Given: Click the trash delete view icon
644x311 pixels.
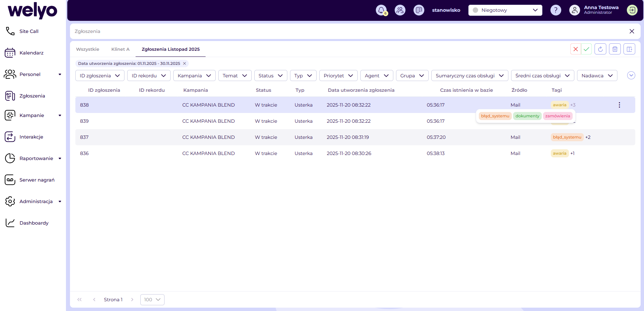Looking at the screenshot, I should [615, 49].
